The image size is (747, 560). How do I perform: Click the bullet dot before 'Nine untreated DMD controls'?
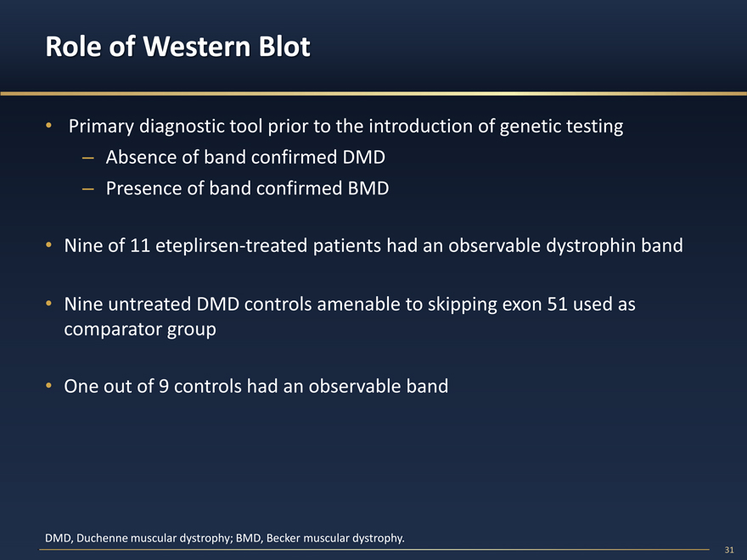(50, 305)
